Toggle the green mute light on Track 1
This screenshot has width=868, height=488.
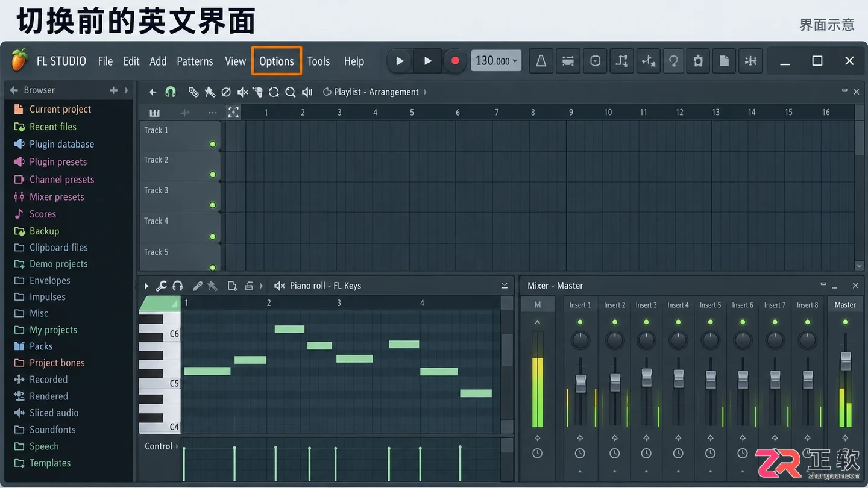point(212,145)
